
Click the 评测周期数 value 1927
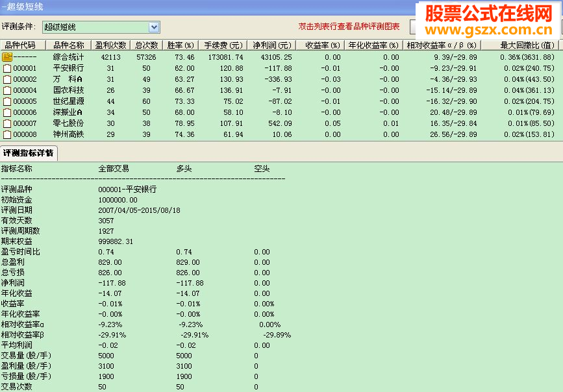click(106, 232)
